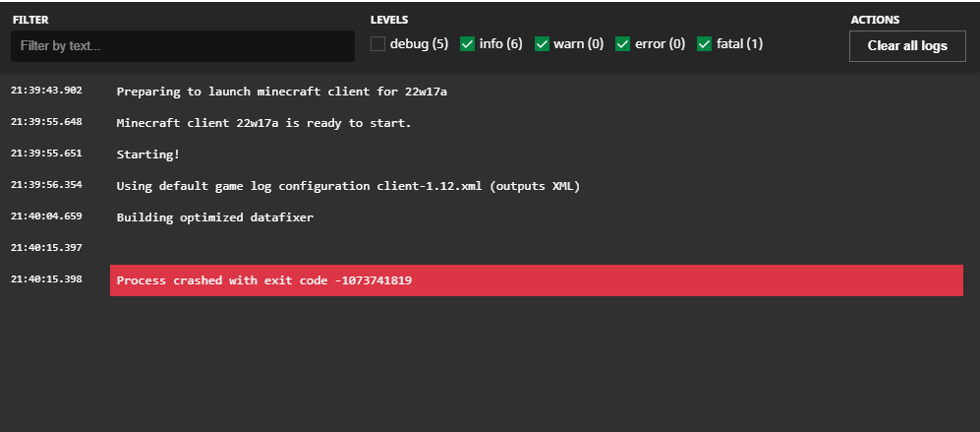Disable the error level checkbox
980x432 pixels.
coord(622,43)
